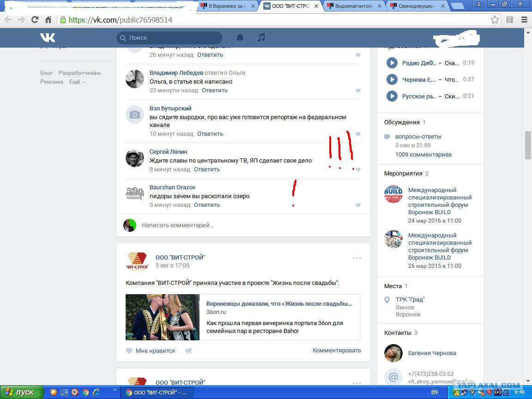Bookmark this page with the star icon
The height and width of the screenshot is (399, 532).
(x=495, y=20)
